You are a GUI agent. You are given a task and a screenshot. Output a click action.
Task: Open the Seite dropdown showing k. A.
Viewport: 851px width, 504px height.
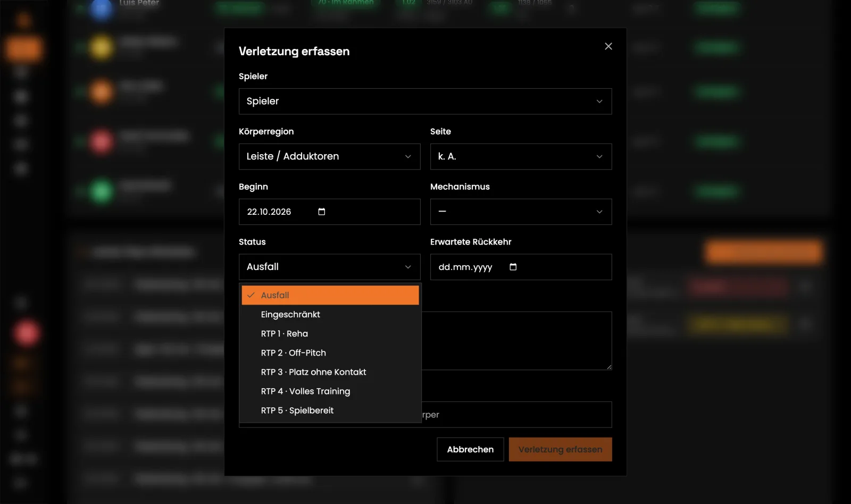click(521, 156)
